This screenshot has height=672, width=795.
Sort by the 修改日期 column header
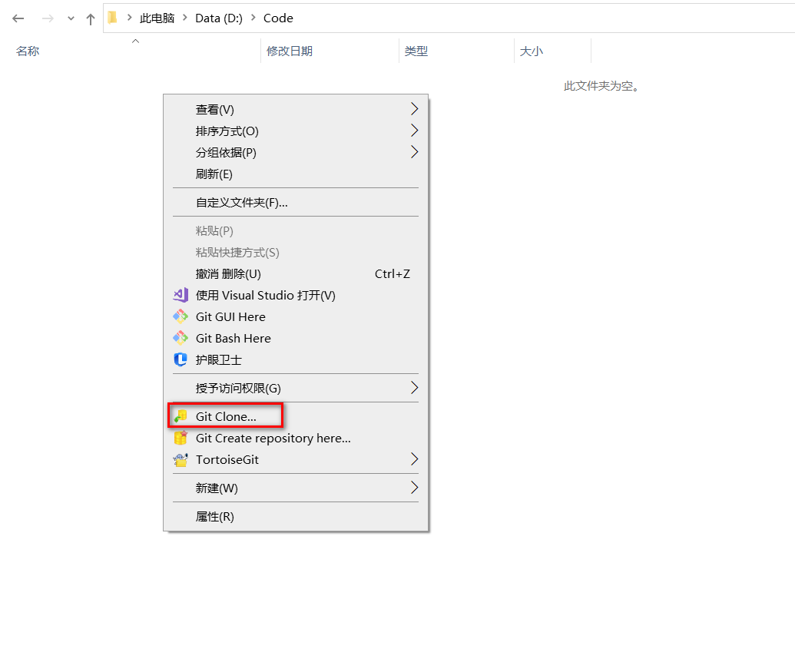tap(290, 51)
